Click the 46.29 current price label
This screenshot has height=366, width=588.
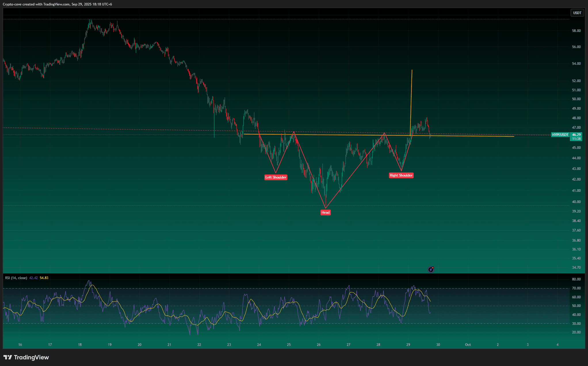coord(576,135)
